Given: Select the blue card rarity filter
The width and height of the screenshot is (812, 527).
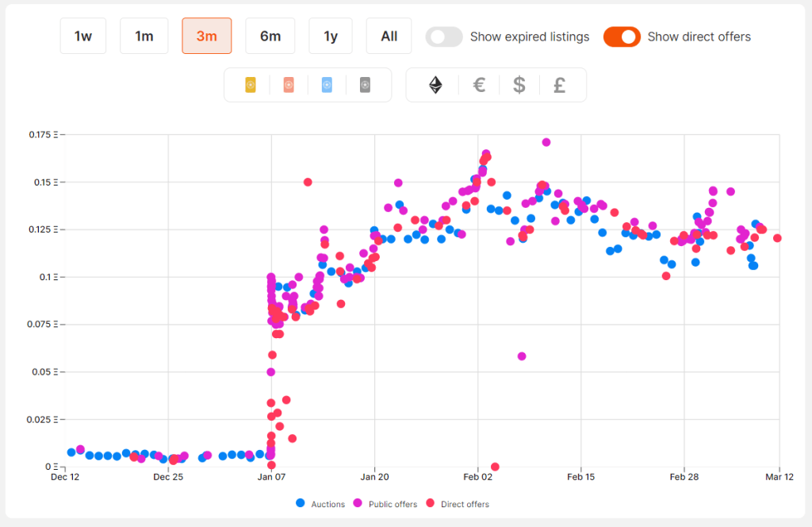Looking at the screenshot, I should click(327, 85).
